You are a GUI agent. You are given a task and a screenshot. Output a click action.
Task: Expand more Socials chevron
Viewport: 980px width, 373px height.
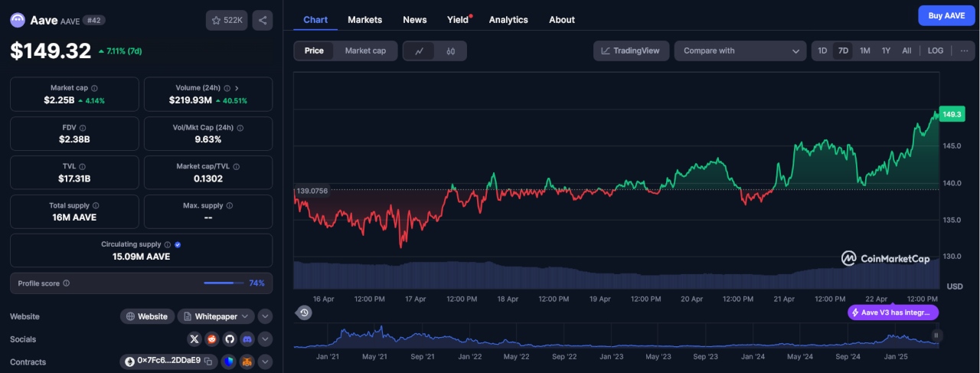[x=265, y=339]
